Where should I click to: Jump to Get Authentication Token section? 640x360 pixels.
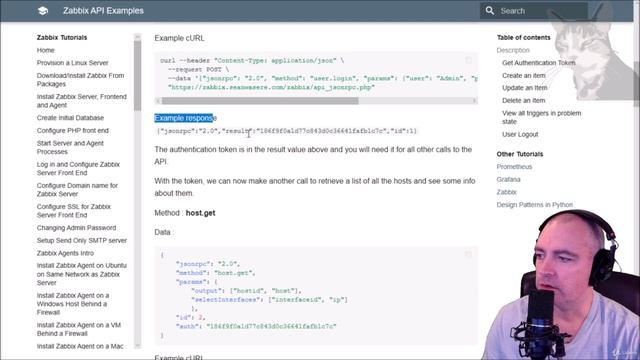point(539,63)
